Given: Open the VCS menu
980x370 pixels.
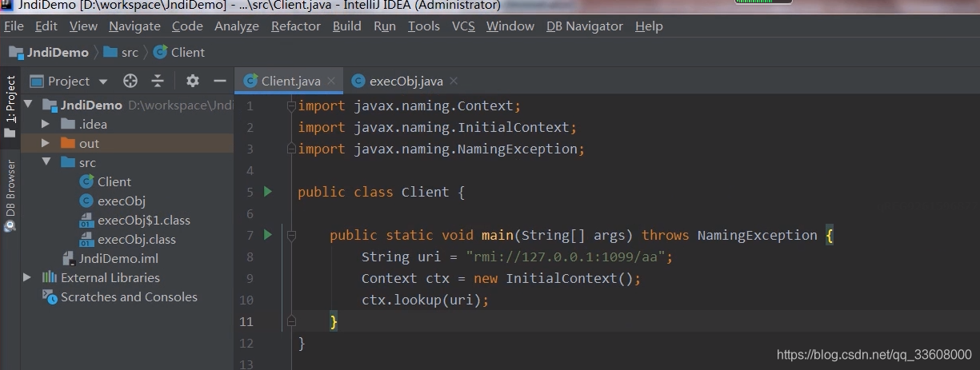Looking at the screenshot, I should click(x=463, y=26).
